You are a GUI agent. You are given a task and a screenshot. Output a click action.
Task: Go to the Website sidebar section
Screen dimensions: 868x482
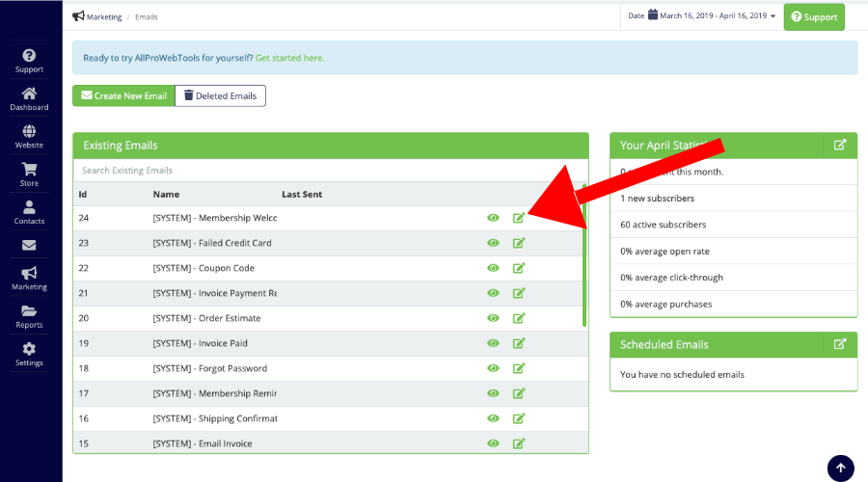[29, 136]
